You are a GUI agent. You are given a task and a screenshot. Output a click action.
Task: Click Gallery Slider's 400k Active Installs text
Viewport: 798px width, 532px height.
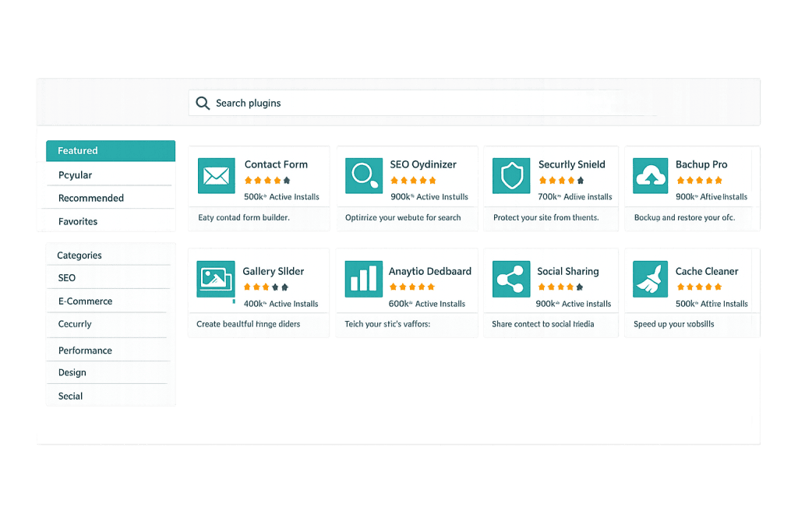281,304
